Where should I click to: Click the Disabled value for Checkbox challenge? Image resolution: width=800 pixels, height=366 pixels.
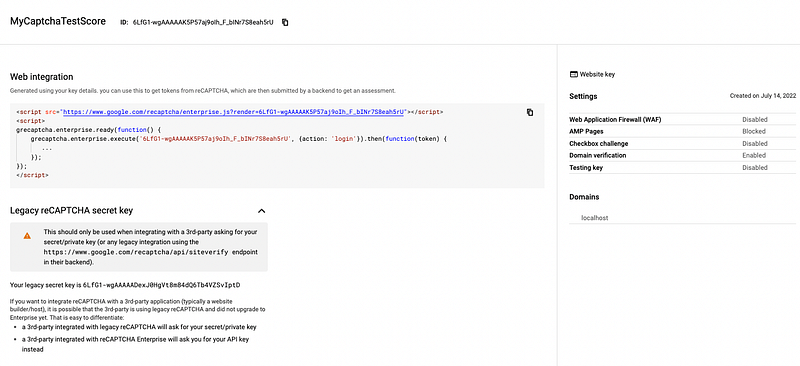[x=755, y=143]
